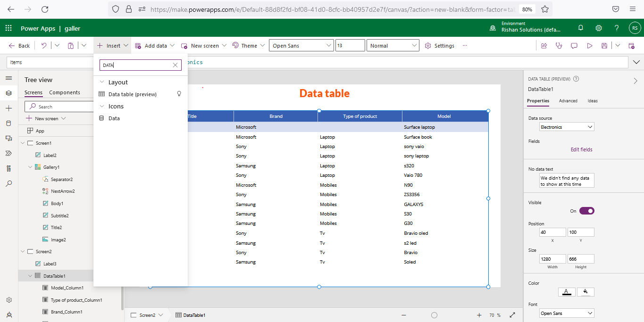Click the fit-to-window expand icon

pos(512,315)
